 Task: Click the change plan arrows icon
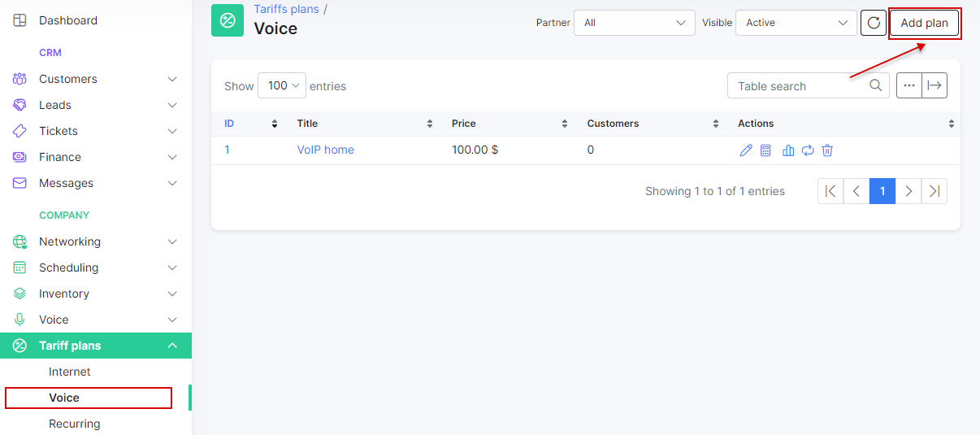[x=808, y=150]
